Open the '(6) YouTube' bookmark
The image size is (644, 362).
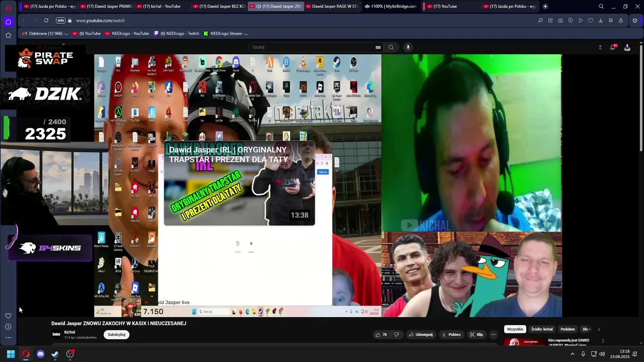[x=87, y=34]
